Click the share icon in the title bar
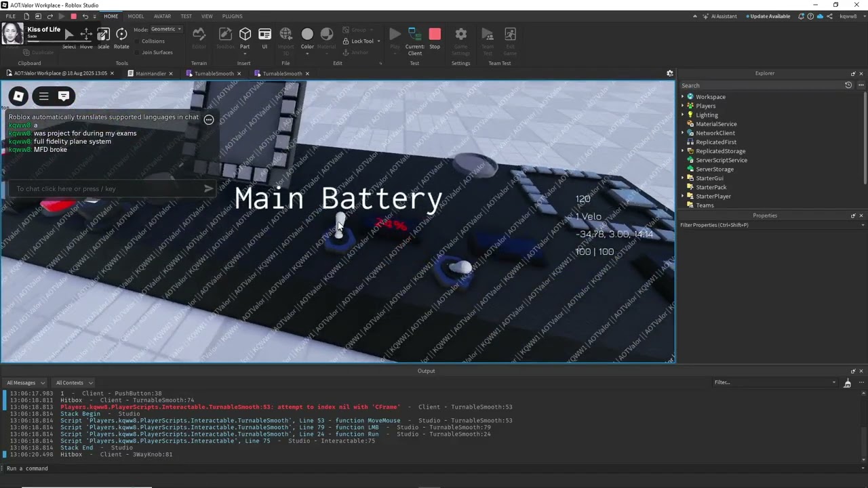This screenshot has width=868, height=488. coord(829,16)
